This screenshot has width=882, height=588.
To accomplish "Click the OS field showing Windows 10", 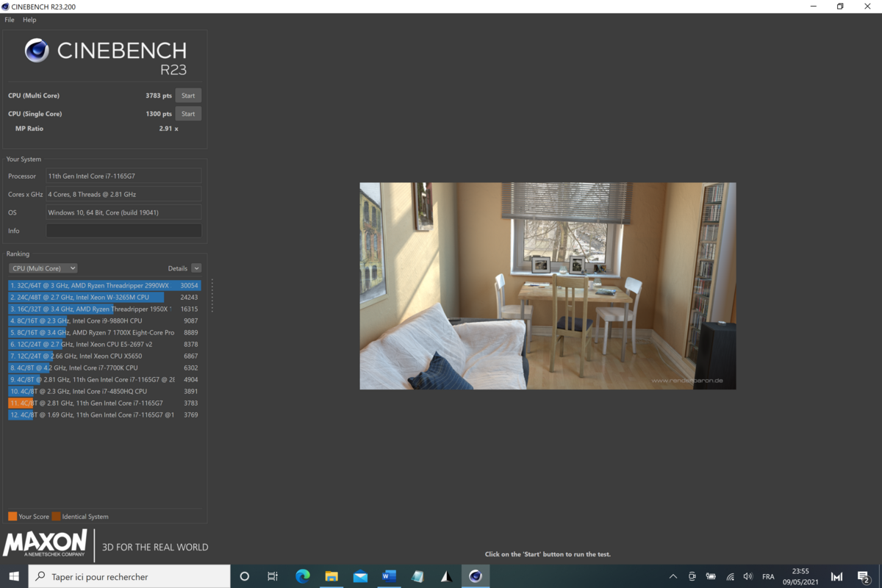I will (123, 212).
